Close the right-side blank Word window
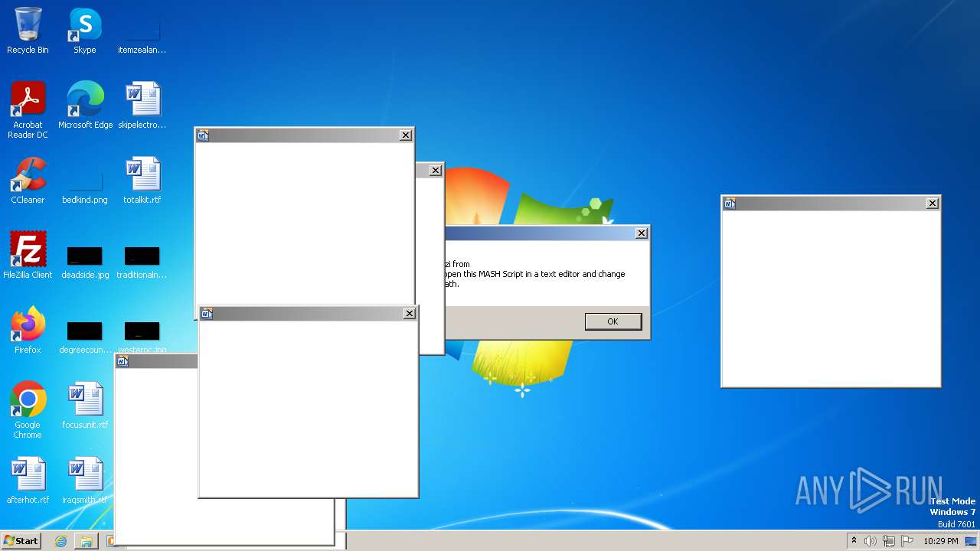Viewport: 980px width, 551px height. point(933,204)
